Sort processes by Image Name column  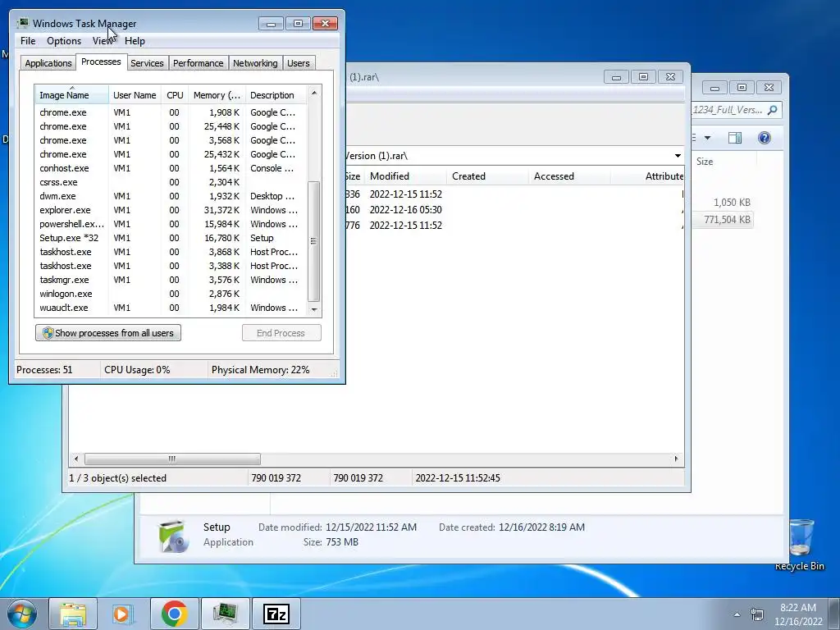(72, 95)
